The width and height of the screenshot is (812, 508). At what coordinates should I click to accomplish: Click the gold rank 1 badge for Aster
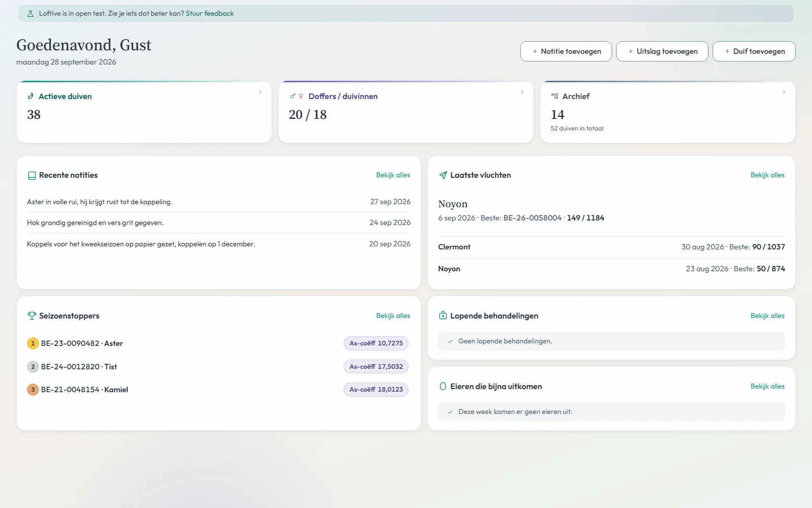33,343
